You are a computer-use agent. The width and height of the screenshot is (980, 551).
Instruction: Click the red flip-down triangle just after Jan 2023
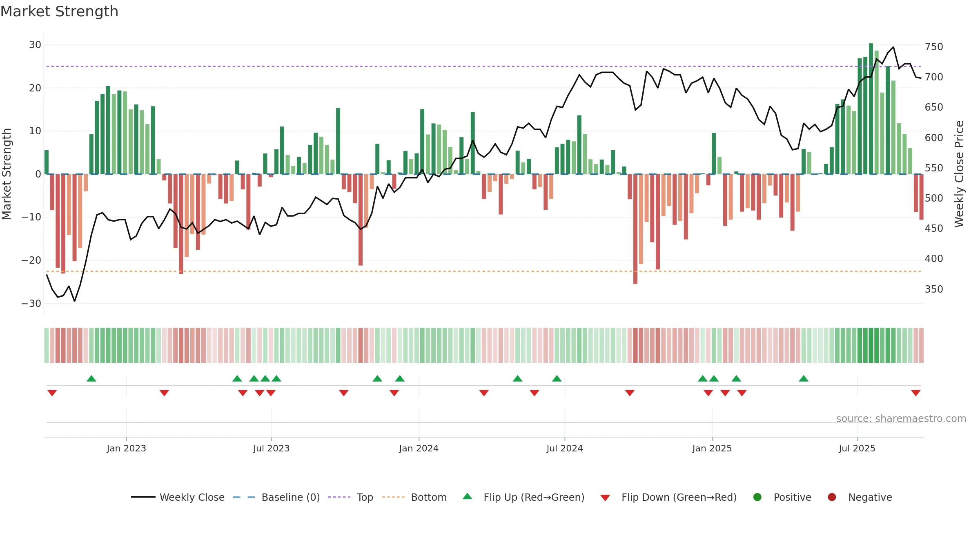click(x=164, y=393)
